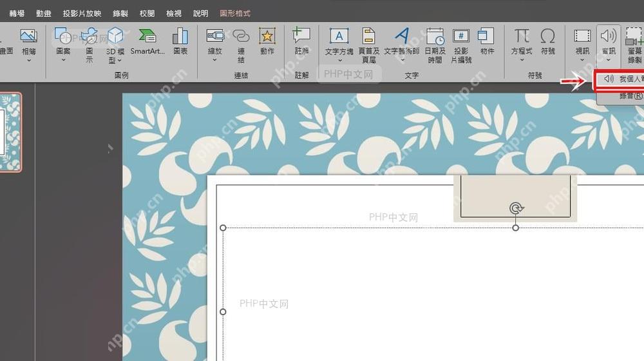The height and width of the screenshot is (361, 644).
Task: Expand the arrow under 相簿
Action: 29,61
